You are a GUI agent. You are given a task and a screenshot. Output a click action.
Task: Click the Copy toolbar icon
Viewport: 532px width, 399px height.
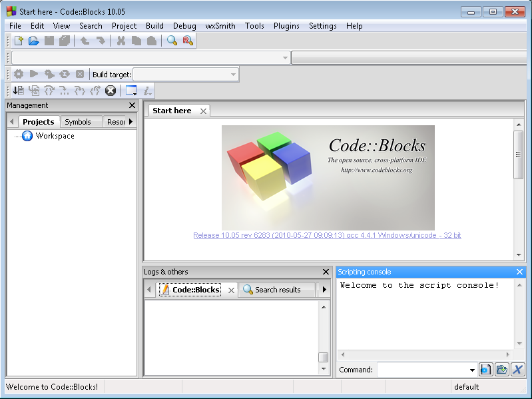pyautogui.click(x=136, y=41)
